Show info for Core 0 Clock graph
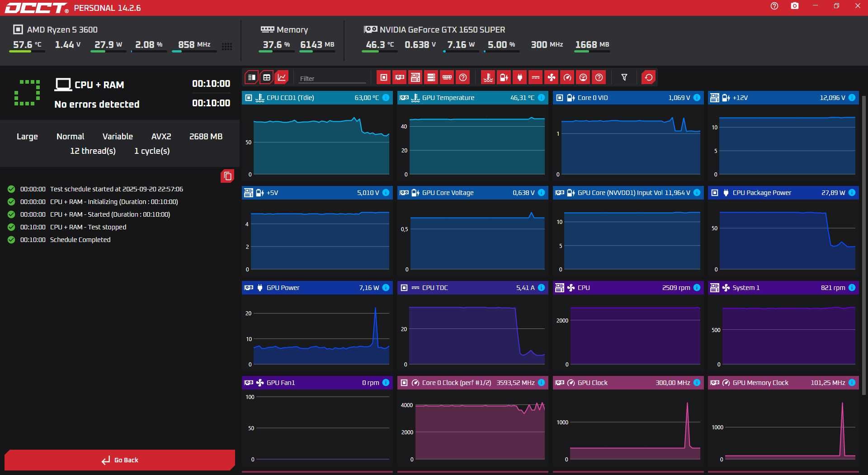 541,383
